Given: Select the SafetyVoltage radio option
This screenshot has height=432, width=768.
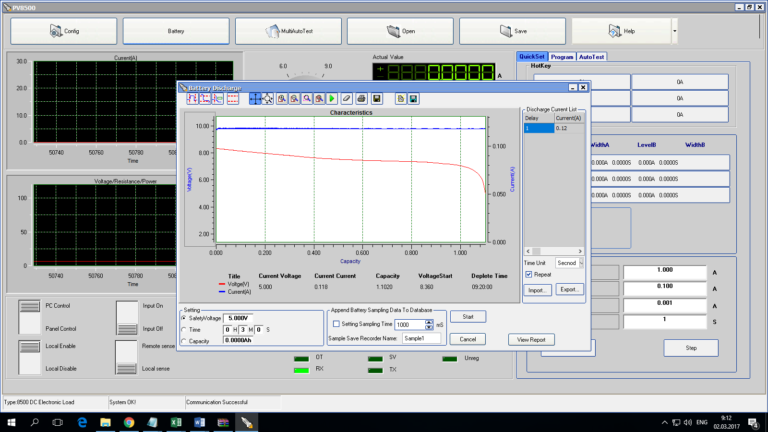Looking at the screenshot, I should click(184, 318).
